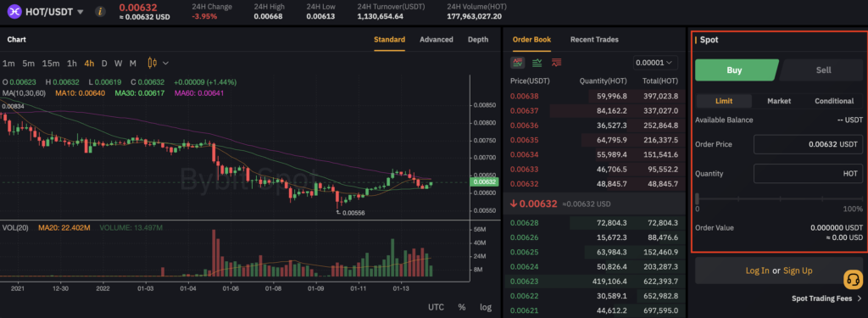Click the VOL(20) indicator label
868x318 pixels.
click(16, 228)
